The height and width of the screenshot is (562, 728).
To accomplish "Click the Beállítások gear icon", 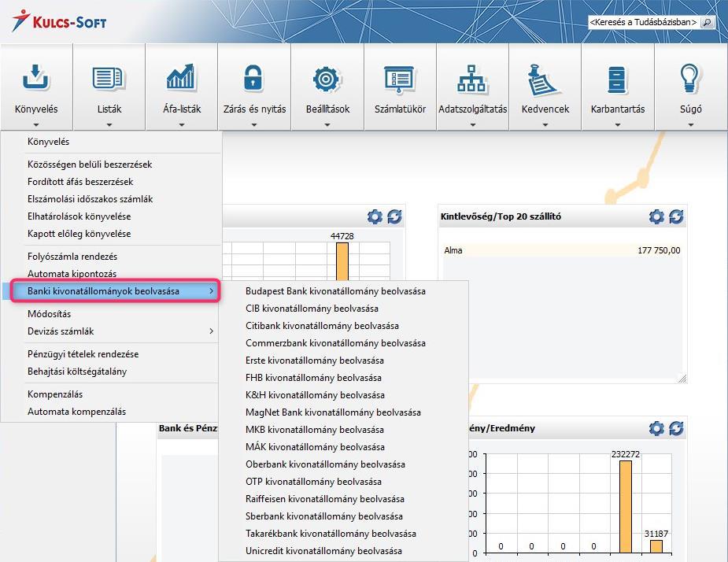I will pos(327,79).
